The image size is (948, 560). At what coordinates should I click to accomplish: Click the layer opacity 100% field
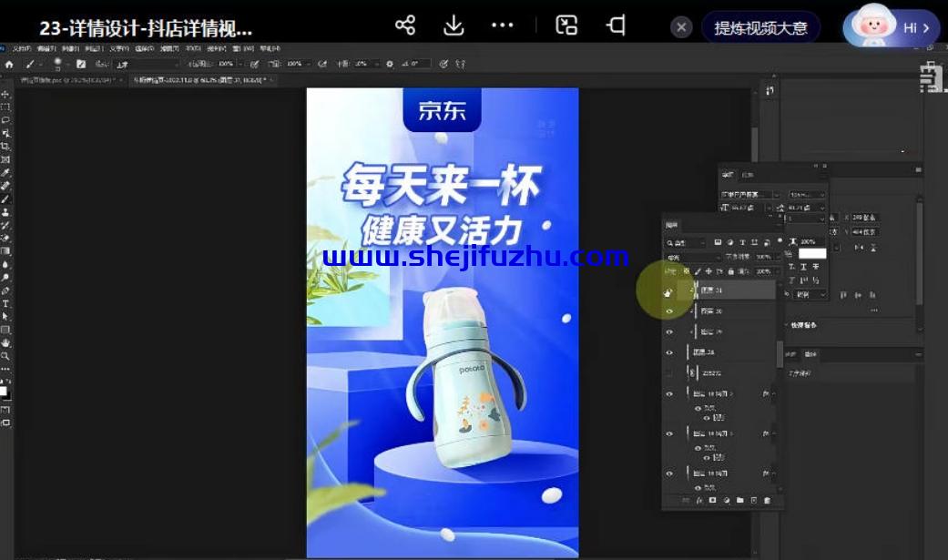[x=764, y=258]
